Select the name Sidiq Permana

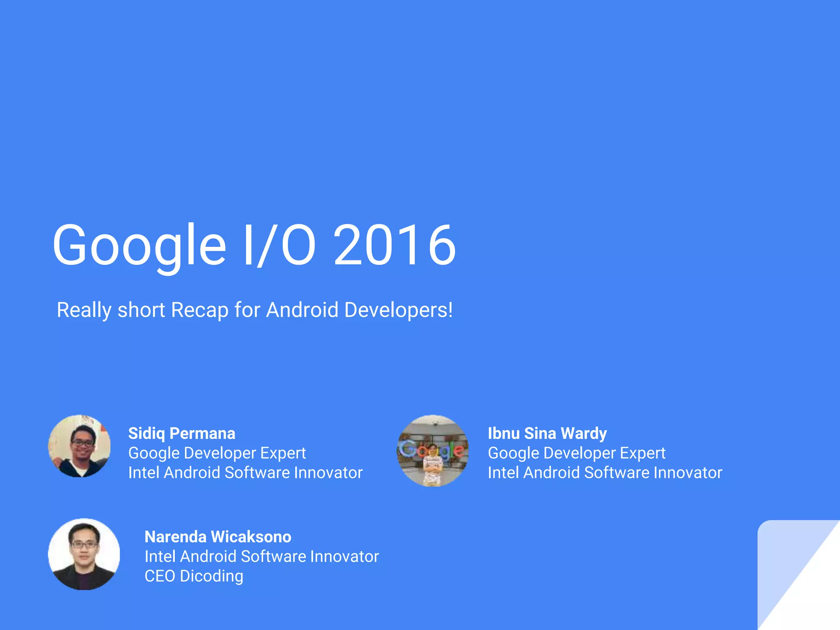tap(182, 434)
